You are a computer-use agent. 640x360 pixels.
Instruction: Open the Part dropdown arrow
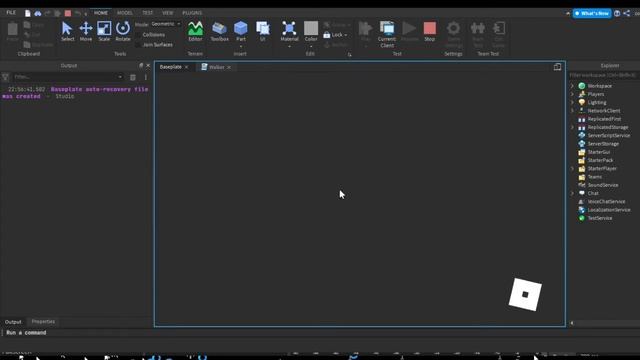click(x=241, y=46)
